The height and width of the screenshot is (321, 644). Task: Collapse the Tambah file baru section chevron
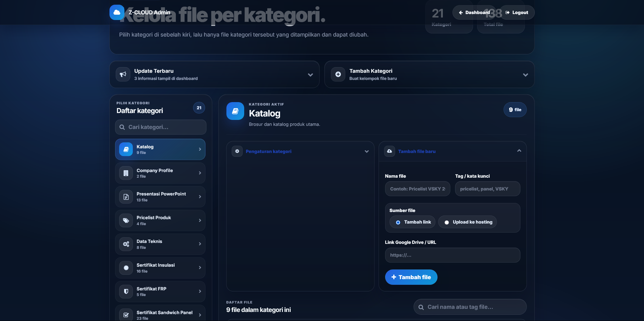click(519, 151)
